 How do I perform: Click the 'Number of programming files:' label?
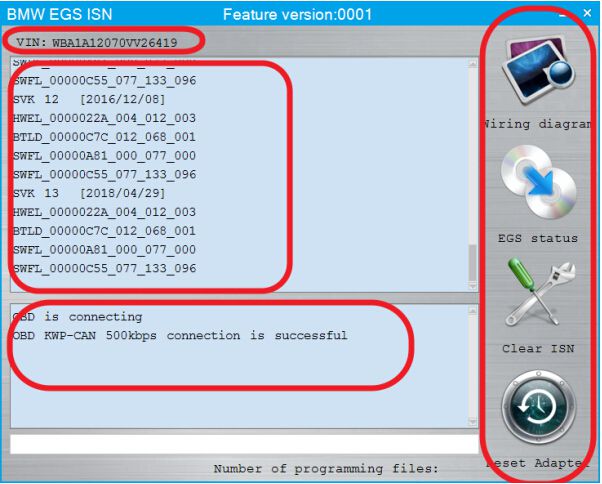pyautogui.click(x=326, y=469)
